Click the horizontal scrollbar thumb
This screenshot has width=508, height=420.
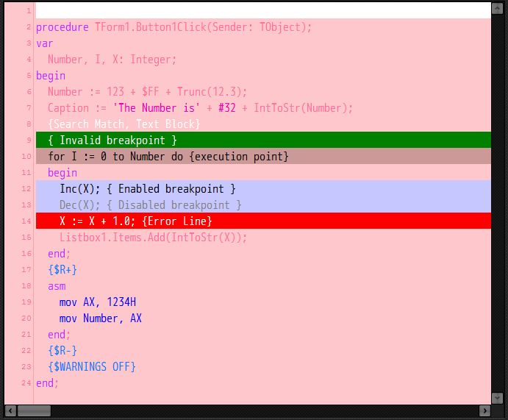click(x=34, y=410)
